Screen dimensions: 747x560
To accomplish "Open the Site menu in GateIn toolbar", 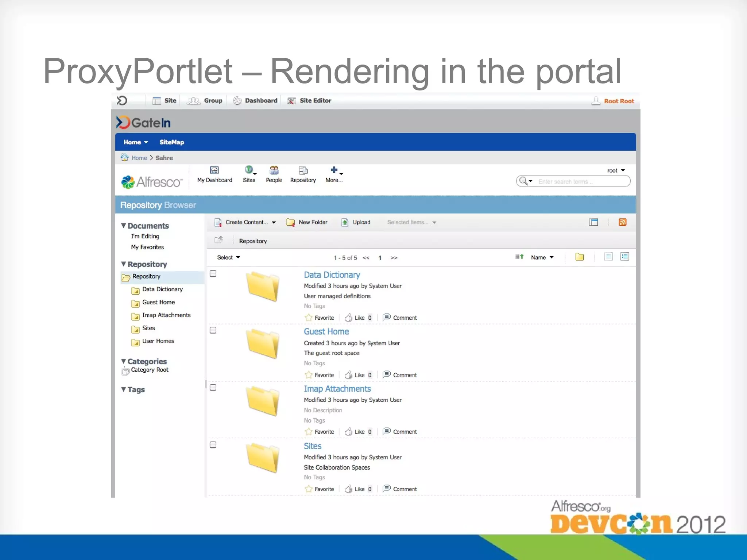I will [x=164, y=101].
